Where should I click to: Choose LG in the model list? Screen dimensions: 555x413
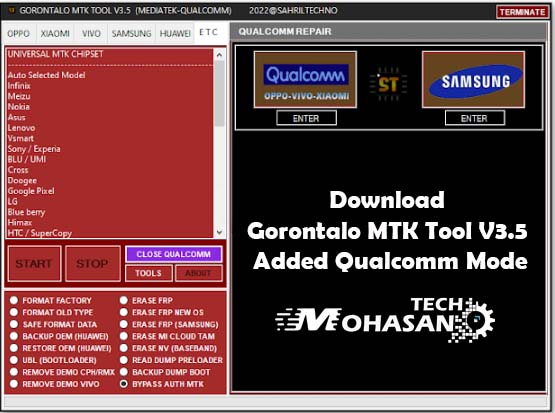point(110,201)
